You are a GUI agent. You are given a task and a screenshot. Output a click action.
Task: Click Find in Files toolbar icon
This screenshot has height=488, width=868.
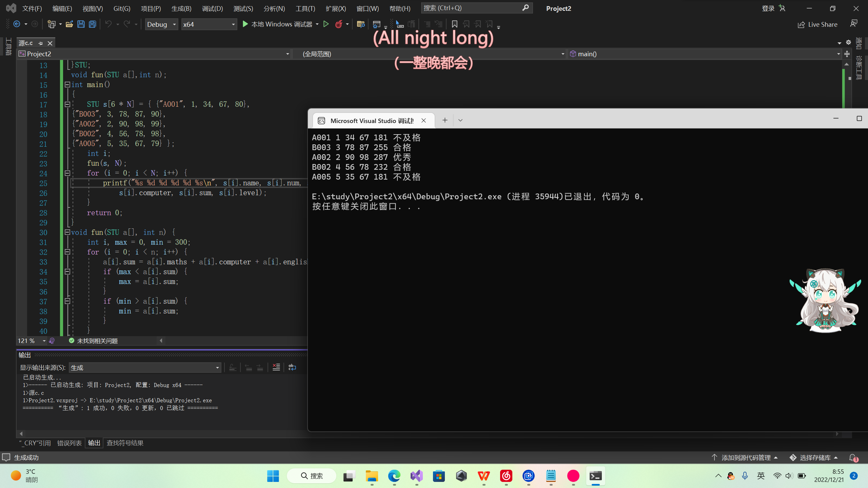[x=360, y=24]
